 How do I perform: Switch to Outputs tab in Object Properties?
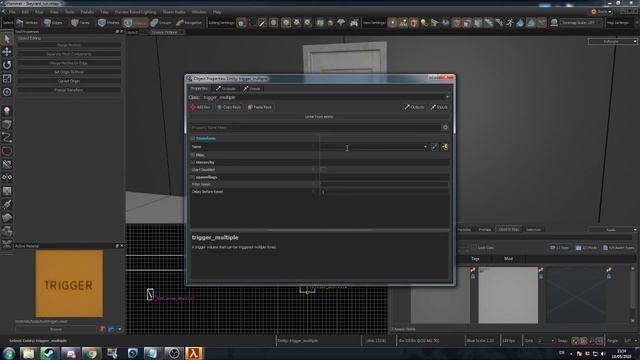coord(226,89)
